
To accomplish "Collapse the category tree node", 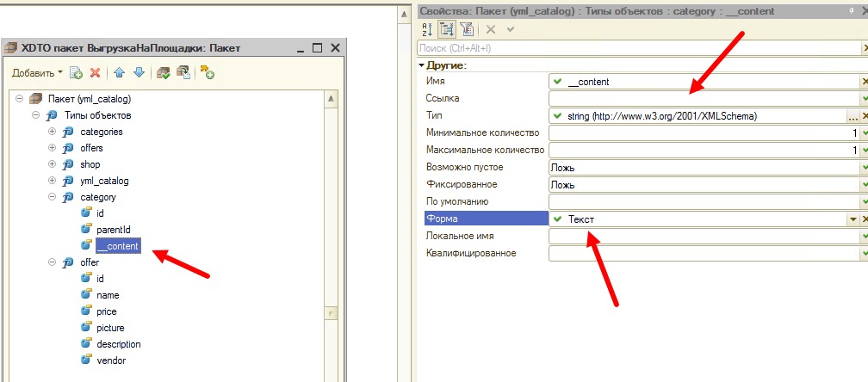I will point(52,197).
